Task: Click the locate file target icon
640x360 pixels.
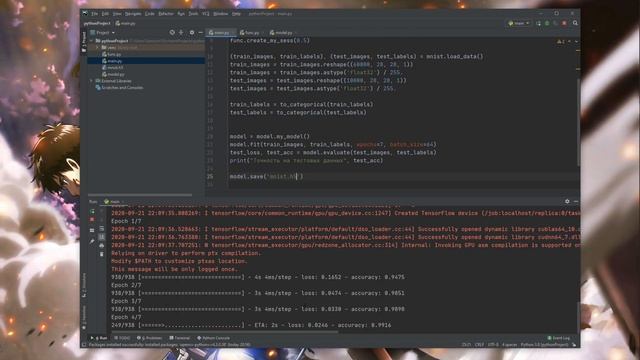Action: (x=172, y=33)
